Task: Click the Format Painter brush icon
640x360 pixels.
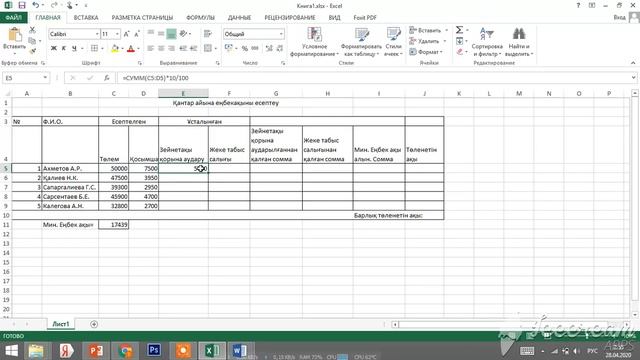Action: (x=32, y=51)
